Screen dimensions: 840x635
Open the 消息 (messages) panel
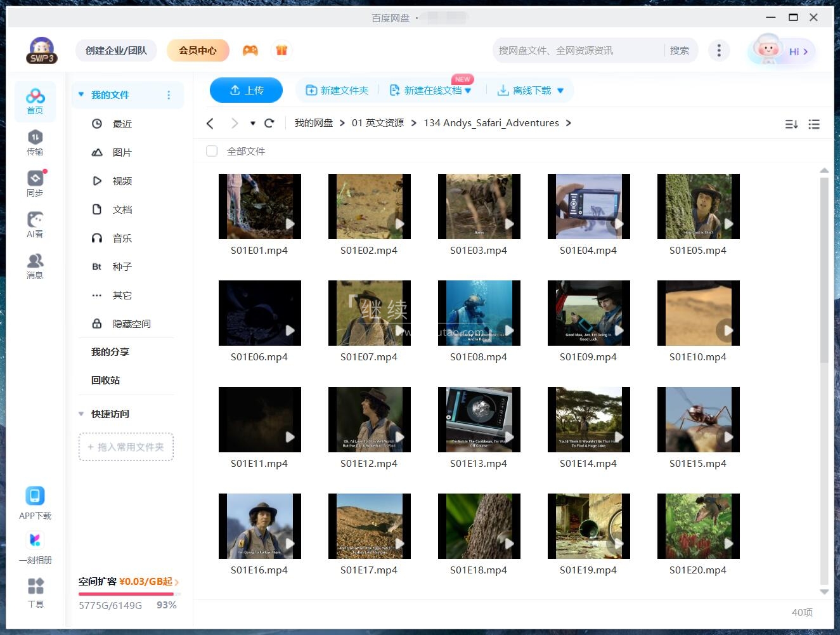(x=35, y=264)
